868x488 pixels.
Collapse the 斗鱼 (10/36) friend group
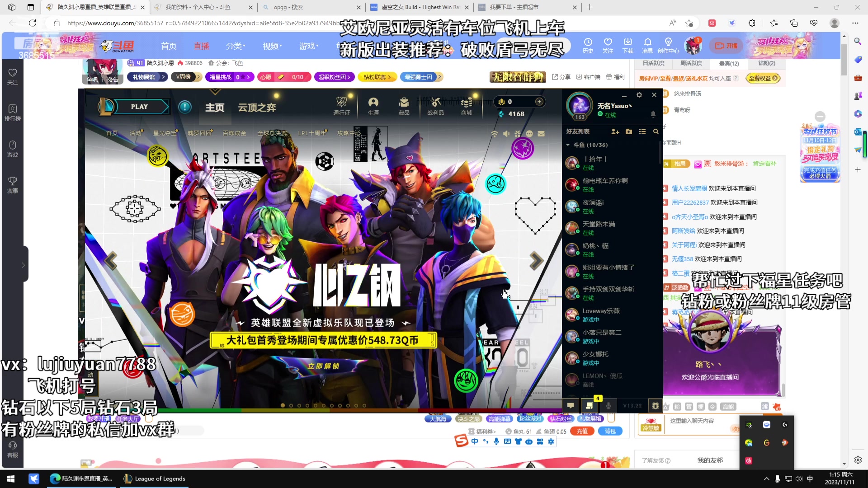tap(568, 145)
